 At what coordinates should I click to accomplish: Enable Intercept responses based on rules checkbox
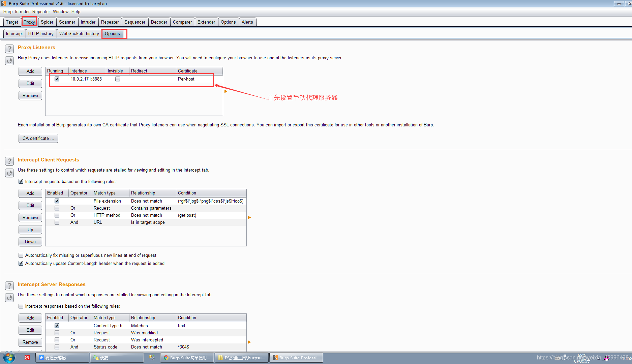pyautogui.click(x=21, y=306)
